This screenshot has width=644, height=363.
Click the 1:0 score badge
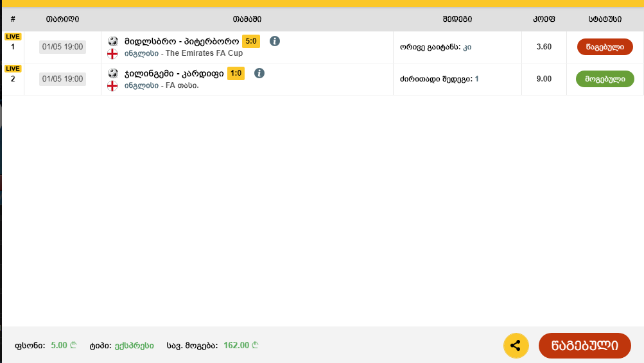236,73
